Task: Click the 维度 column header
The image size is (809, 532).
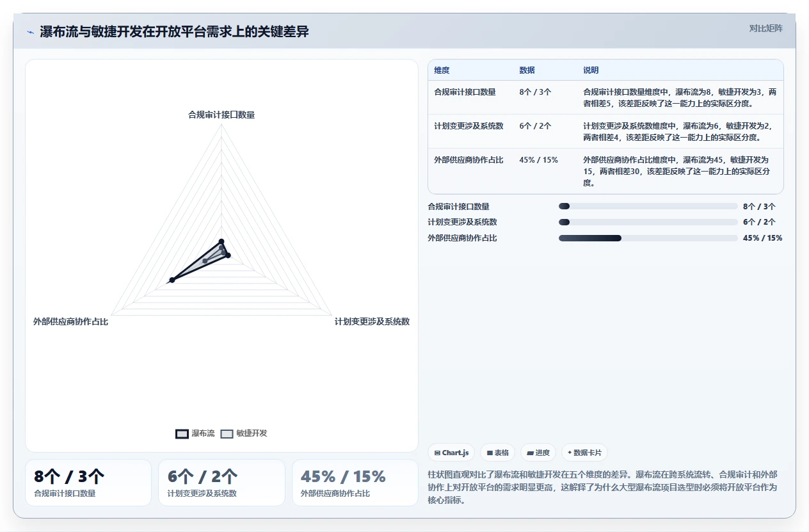Action: coord(442,70)
